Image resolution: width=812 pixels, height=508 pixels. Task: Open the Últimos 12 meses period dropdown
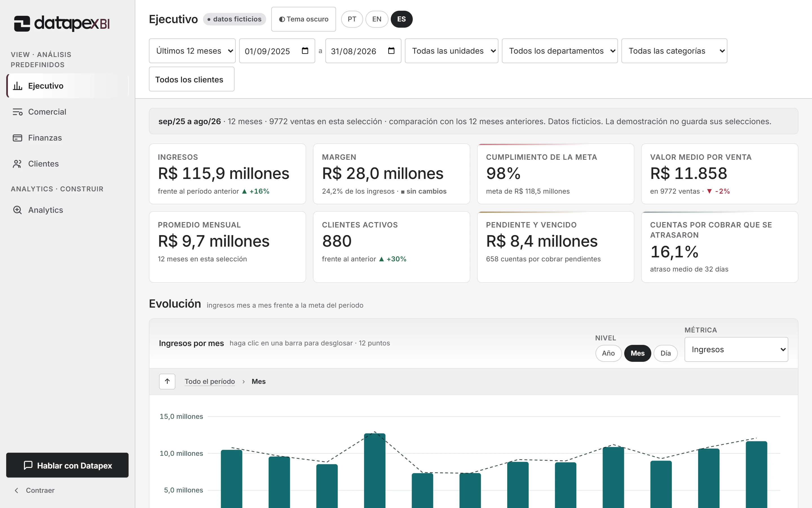click(192, 51)
